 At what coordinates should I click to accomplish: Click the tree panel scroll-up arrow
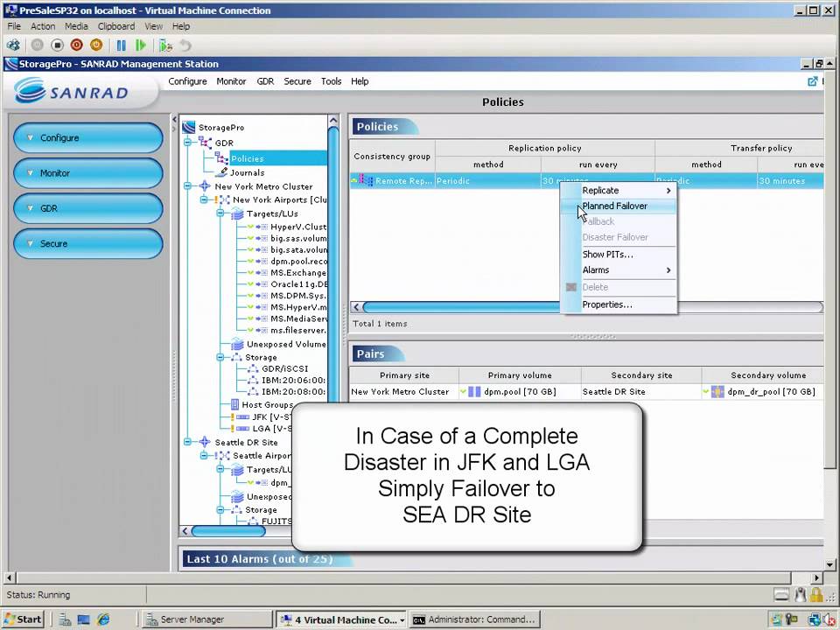[x=333, y=121]
